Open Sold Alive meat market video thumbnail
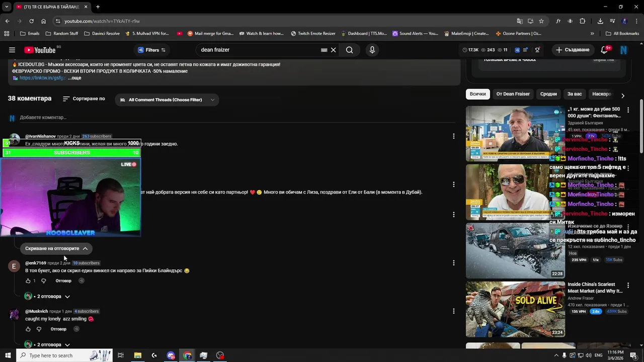 pos(515,309)
